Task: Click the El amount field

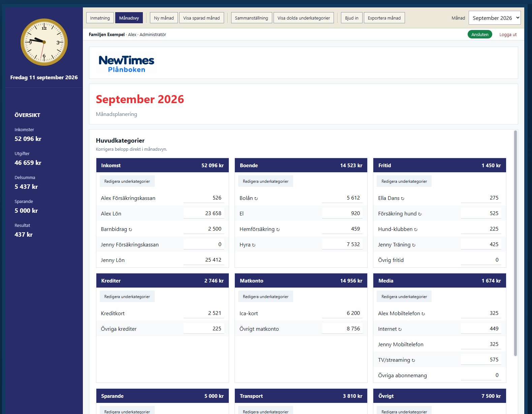Action: click(x=342, y=213)
